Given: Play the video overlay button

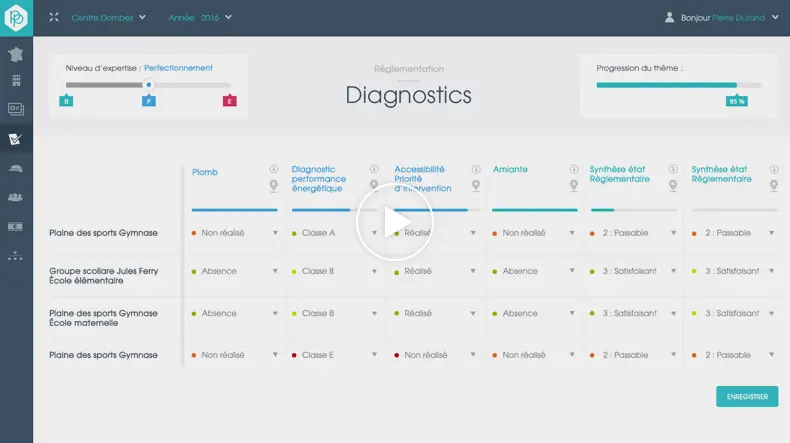Looking at the screenshot, I should [395, 221].
